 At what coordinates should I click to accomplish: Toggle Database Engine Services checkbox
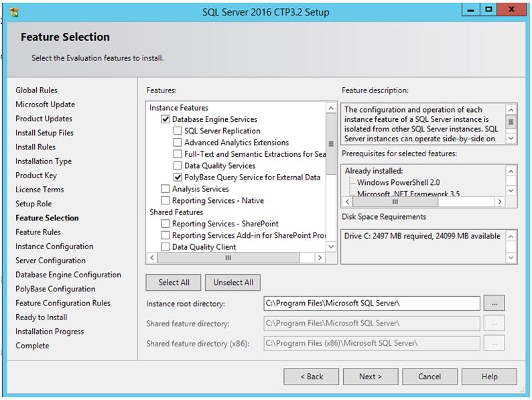pyautogui.click(x=165, y=119)
